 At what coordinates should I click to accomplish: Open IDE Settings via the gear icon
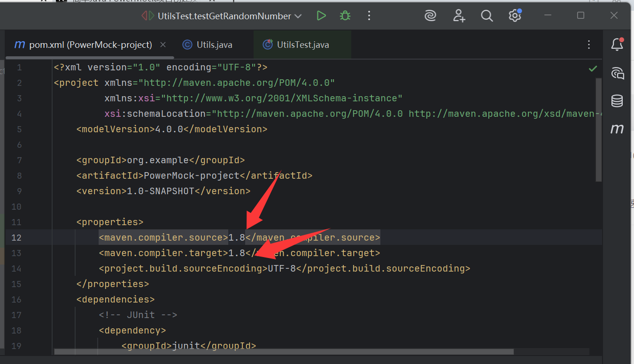click(x=515, y=15)
